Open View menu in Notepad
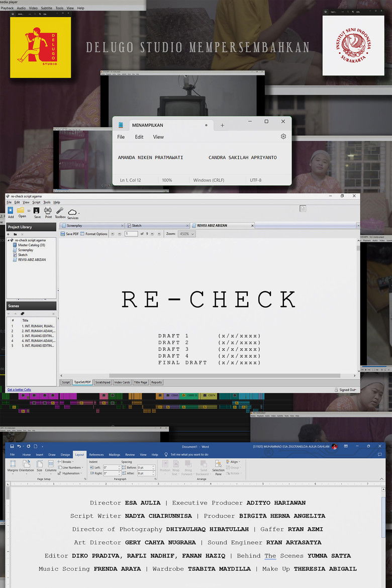Screen dimensions: 392x588 pos(158,137)
